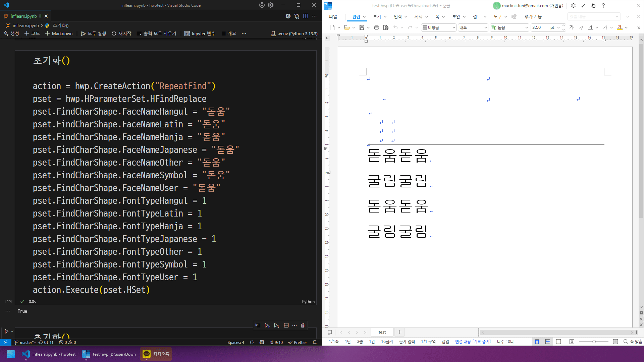This screenshot has height=362, width=644.
Task: Open the 대표 language dropdown
Action: 485,27
